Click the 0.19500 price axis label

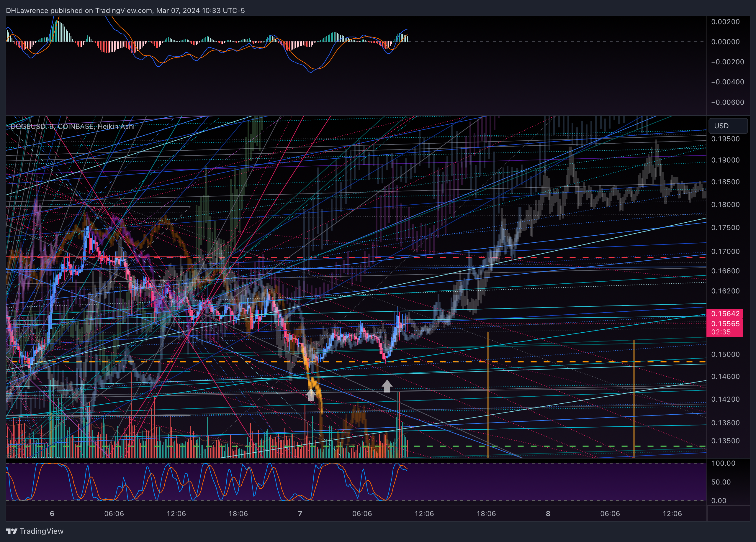(x=725, y=139)
